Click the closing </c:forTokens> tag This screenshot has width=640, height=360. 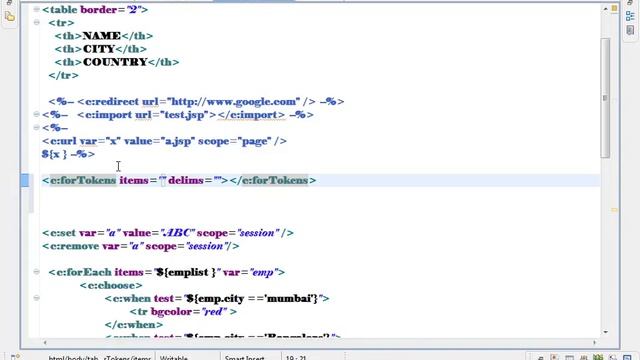tap(273, 180)
